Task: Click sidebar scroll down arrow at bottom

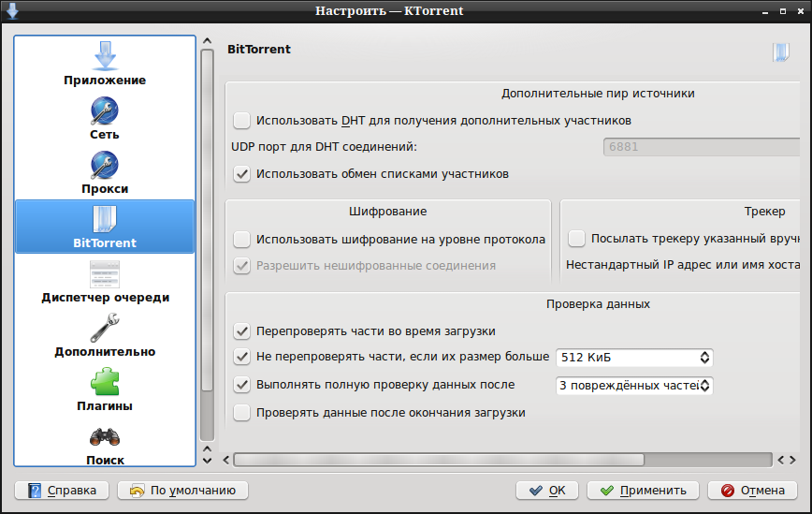Action: coord(207,460)
